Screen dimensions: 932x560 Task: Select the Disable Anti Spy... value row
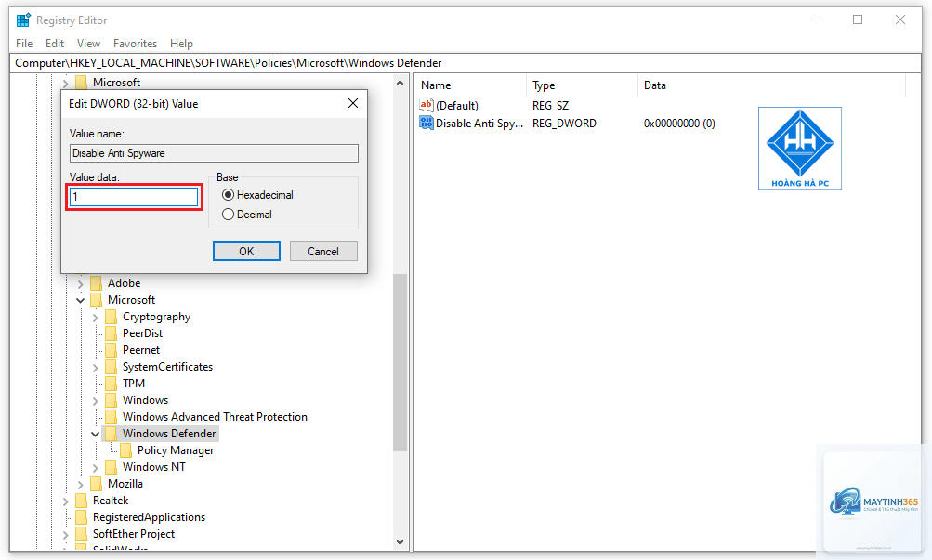pyautogui.click(x=479, y=123)
